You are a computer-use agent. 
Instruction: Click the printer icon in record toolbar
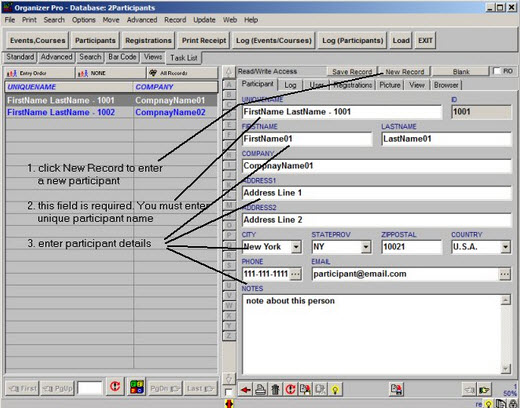[260, 389]
